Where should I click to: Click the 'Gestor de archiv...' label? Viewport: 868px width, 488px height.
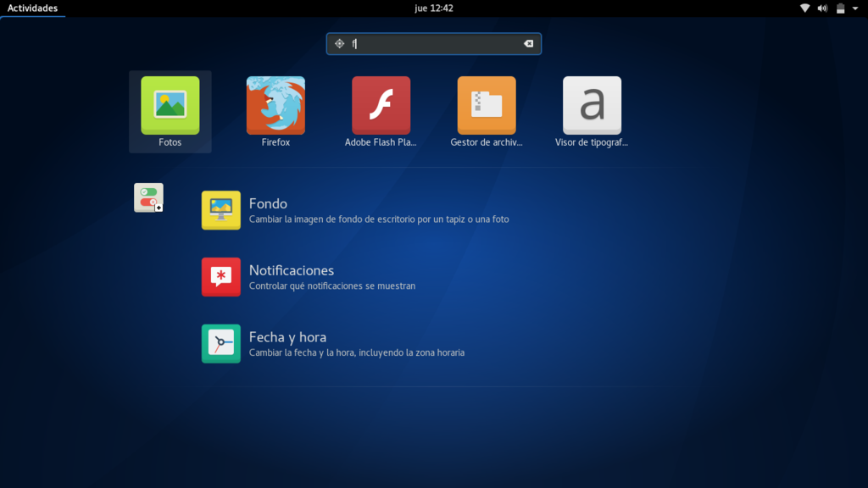(487, 142)
